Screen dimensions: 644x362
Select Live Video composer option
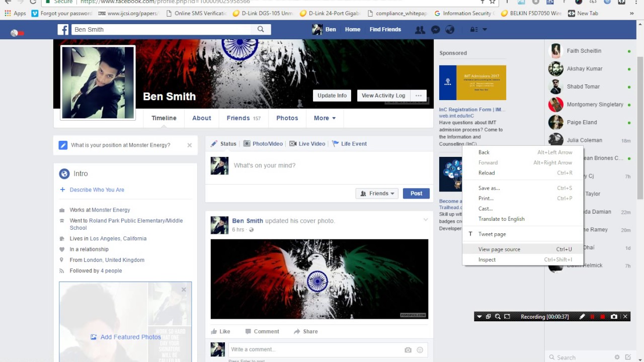307,144
